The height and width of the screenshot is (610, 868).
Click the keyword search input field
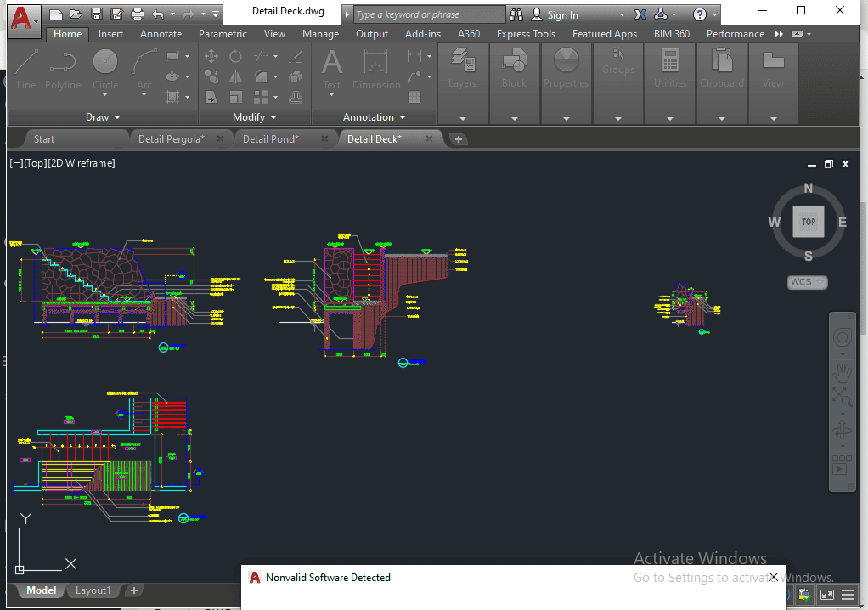(x=429, y=15)
